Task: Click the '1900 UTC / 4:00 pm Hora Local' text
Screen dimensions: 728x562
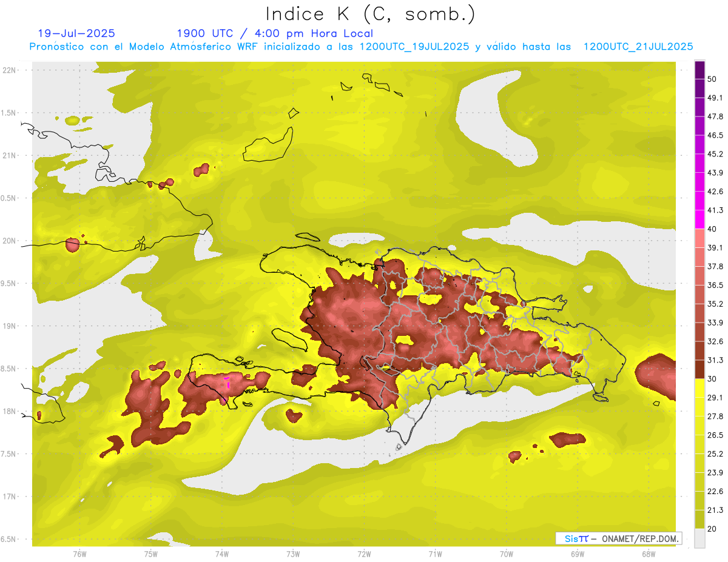Action: click(275, 33)
